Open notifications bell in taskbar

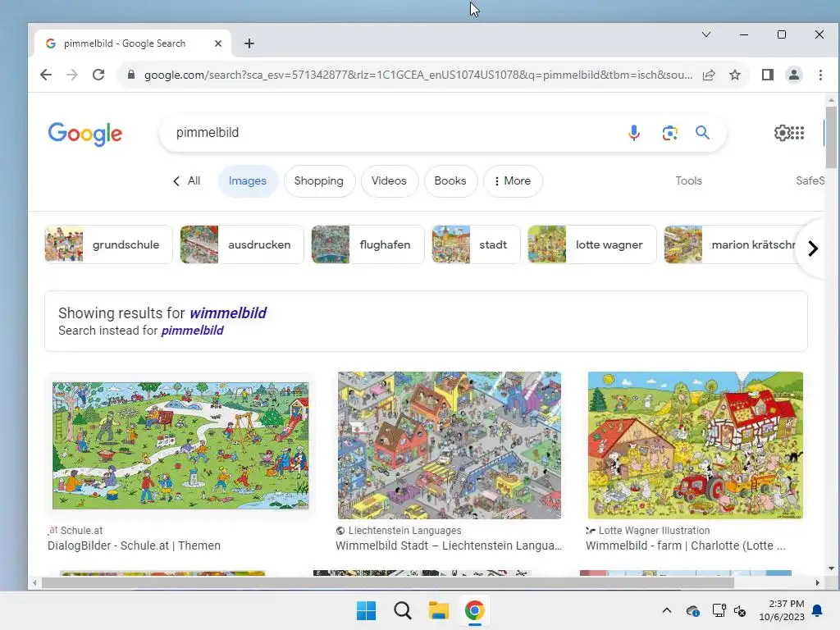[818, 610]
